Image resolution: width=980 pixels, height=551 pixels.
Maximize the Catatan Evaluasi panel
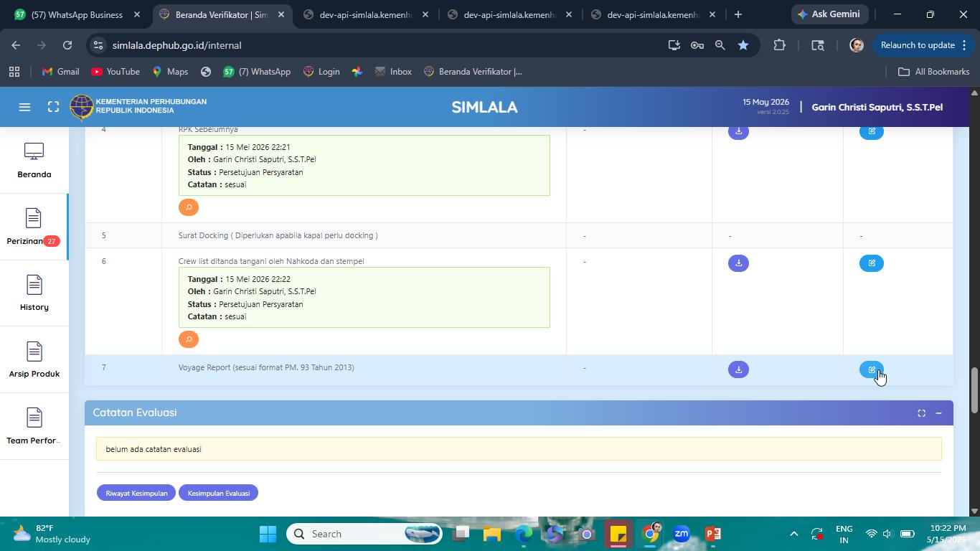921,413
